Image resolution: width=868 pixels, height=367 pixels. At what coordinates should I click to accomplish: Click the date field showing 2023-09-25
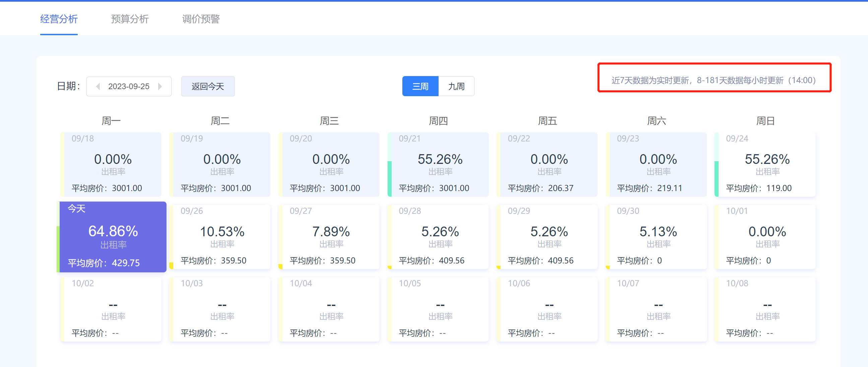(129, 86)
